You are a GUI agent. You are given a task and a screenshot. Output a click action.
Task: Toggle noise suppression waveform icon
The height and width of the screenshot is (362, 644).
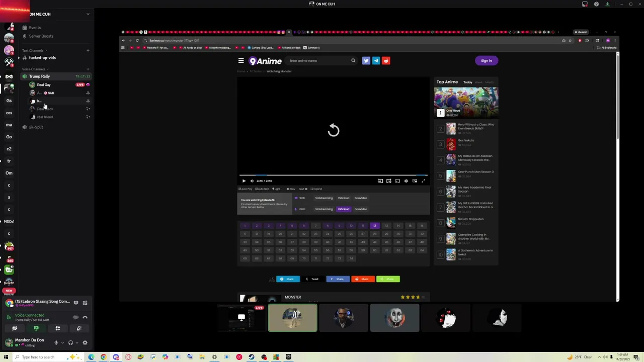pyautogui.click(x=75, y=317)
